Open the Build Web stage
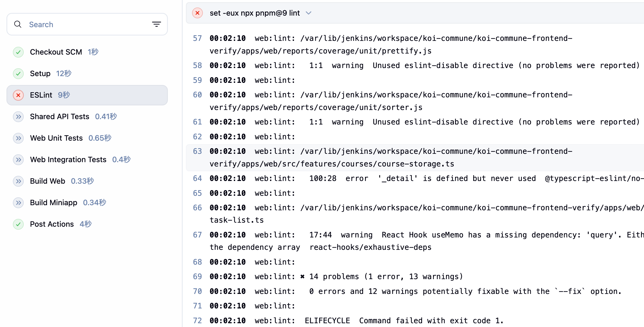Image resolution: width=644 pixels, height=327 pixels. (x=47, y=181)
